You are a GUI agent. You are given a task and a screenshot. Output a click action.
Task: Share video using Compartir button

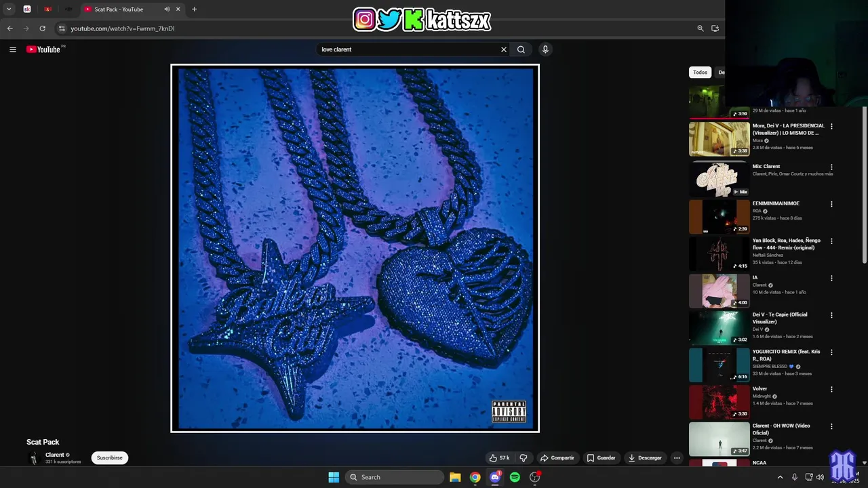point(557,458)
